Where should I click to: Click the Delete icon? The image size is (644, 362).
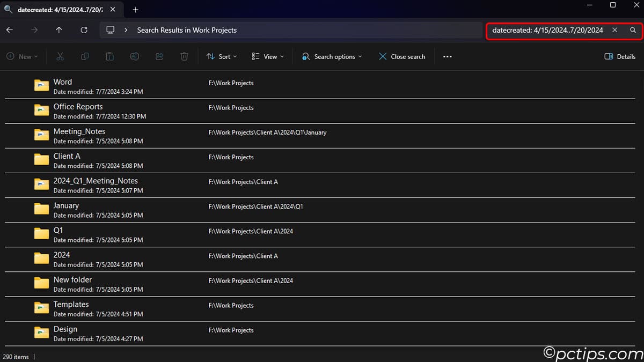click(184, 56)
